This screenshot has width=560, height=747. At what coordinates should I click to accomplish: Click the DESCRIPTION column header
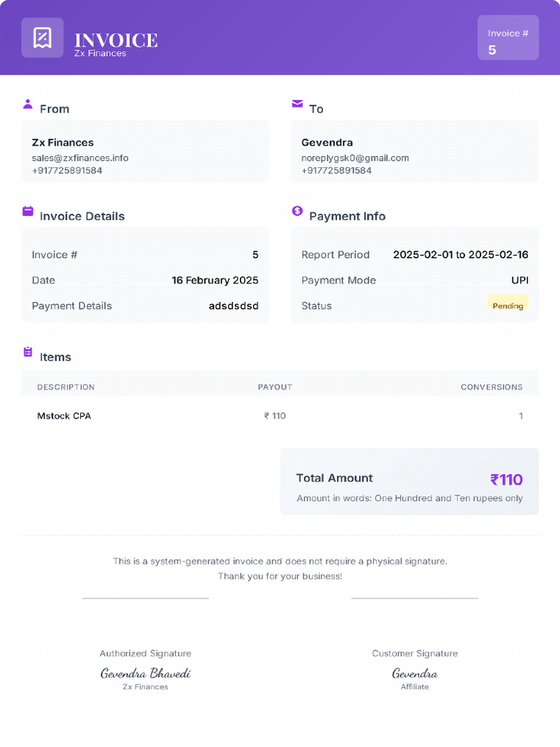point(66,387)
